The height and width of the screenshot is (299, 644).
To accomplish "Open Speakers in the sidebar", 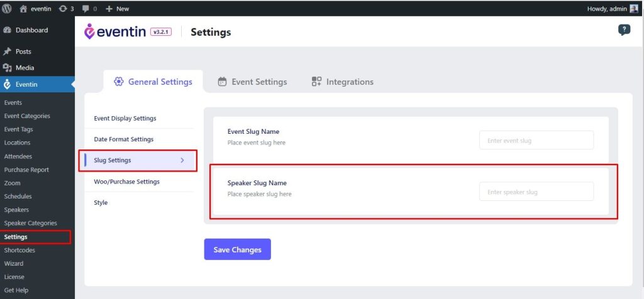I will (x=16, y=210).
